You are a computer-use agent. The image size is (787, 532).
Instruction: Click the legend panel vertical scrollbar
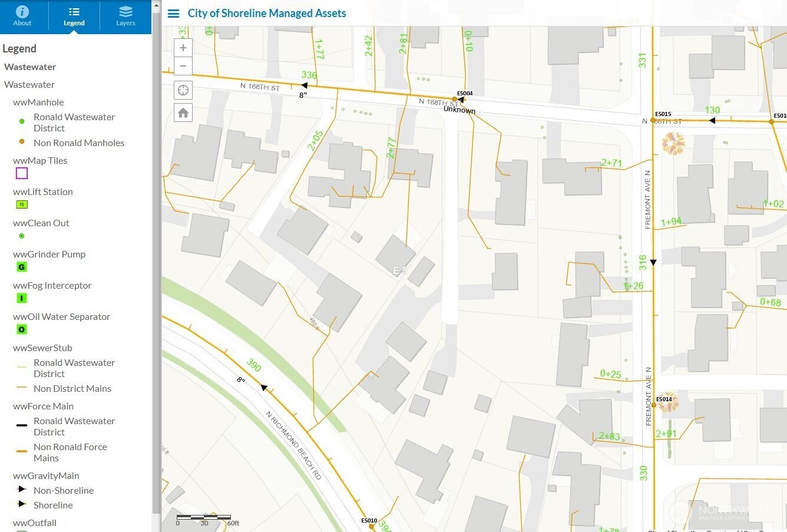click(x=156, y=265)
